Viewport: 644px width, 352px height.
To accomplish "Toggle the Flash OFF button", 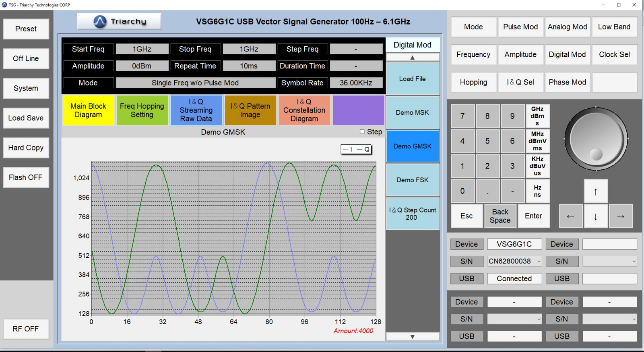I will [x=26, y=177].
